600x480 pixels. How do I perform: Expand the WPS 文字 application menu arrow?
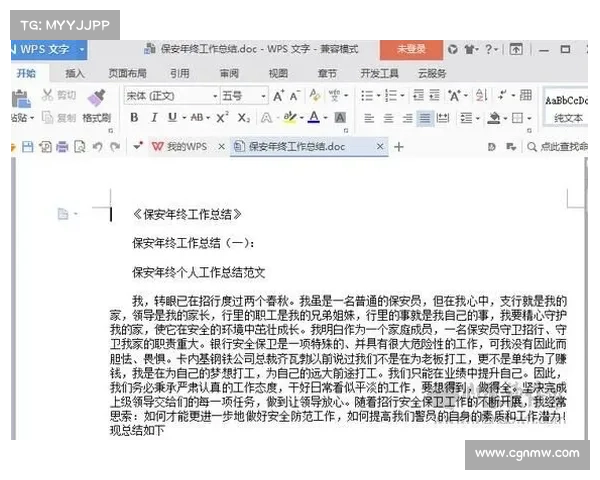pos(82,50)
